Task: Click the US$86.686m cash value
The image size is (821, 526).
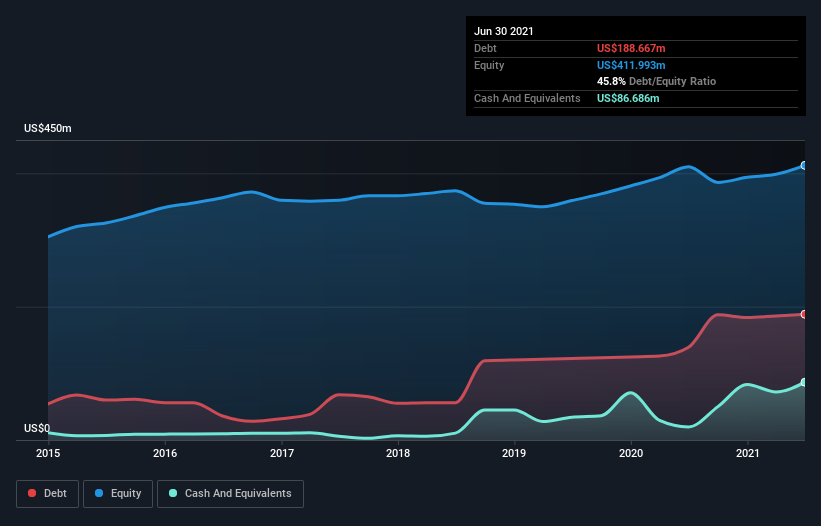Action: [x=628, y=98]
